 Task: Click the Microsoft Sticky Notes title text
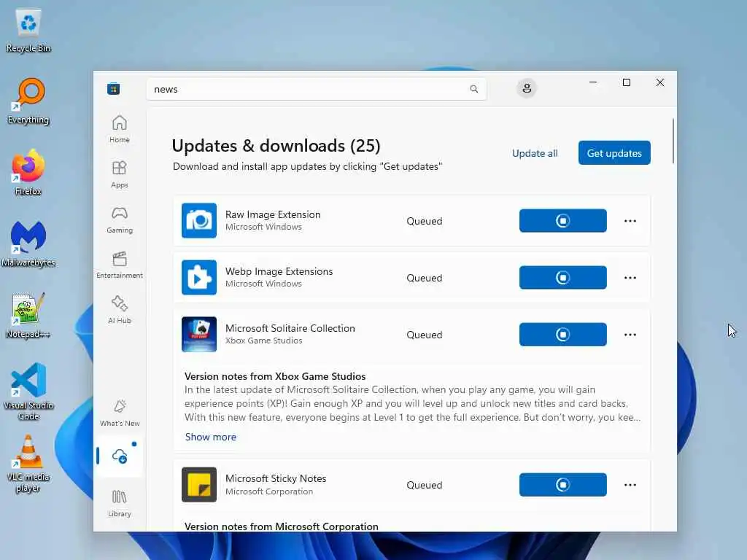[276, 478]
